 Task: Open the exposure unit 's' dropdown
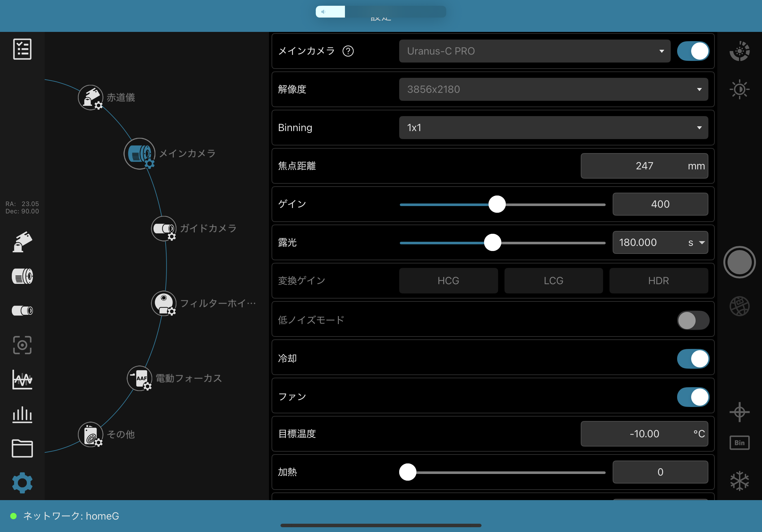coord(697,242)
